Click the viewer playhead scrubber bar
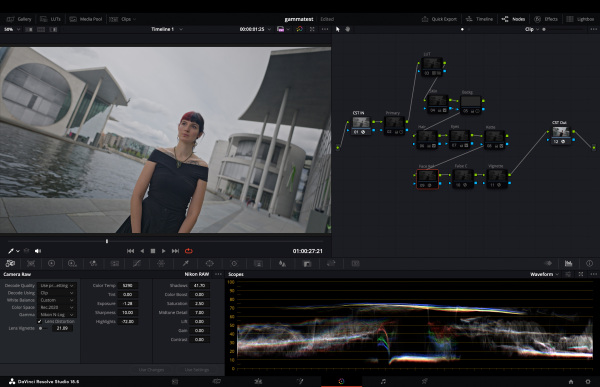The width and height of the screenshot is (600, 387). click(165, 241)
